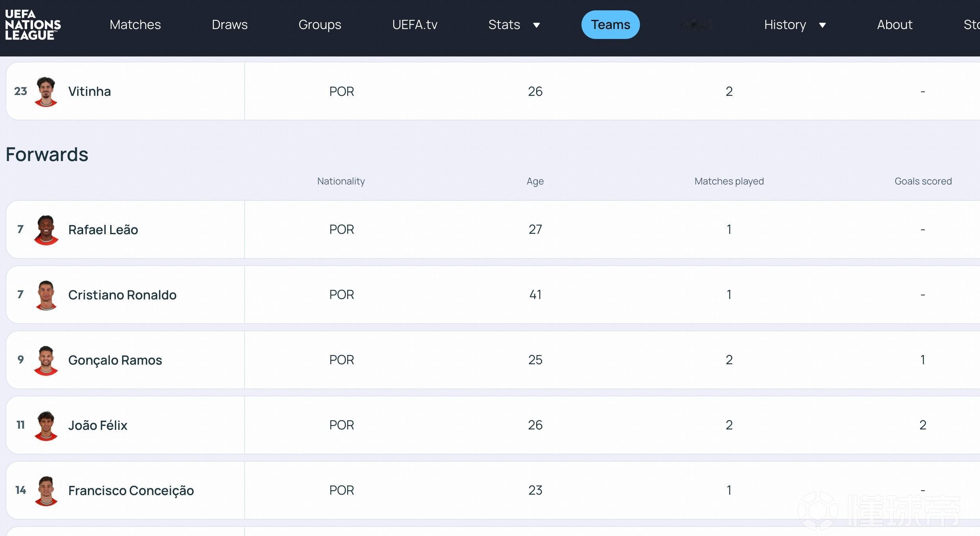
Task: Click Francisco Conceição's age value 23
Action: tap(535, 490)
